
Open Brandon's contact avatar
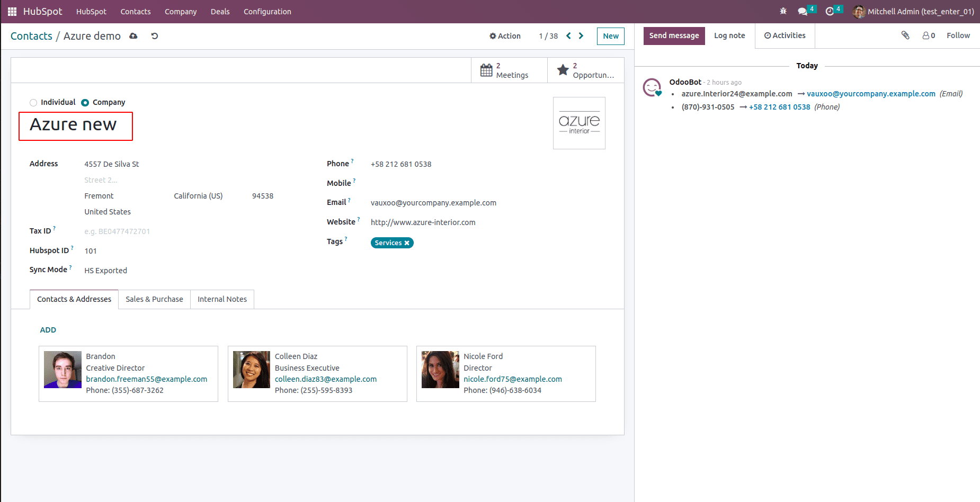pos(63,370)
